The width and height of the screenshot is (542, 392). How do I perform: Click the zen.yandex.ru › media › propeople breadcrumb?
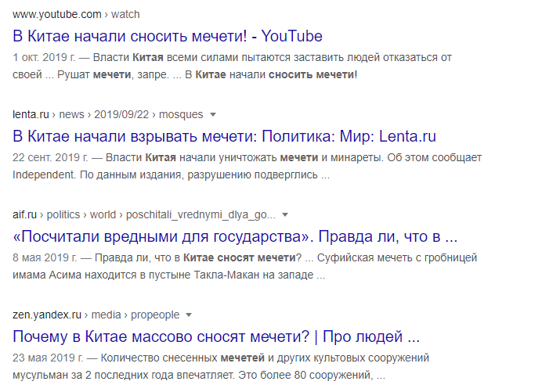94,315
